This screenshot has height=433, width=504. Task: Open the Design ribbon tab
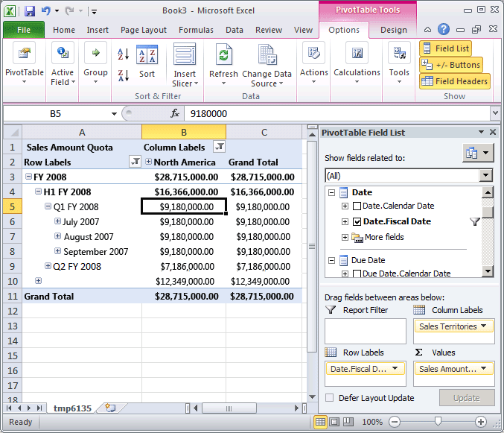click(393, 30)
